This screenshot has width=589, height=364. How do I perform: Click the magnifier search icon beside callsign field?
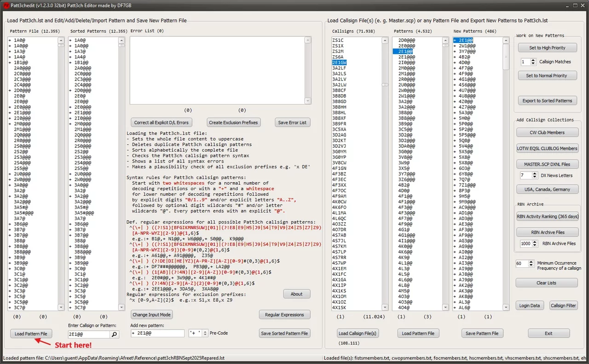tap(115, 335)
